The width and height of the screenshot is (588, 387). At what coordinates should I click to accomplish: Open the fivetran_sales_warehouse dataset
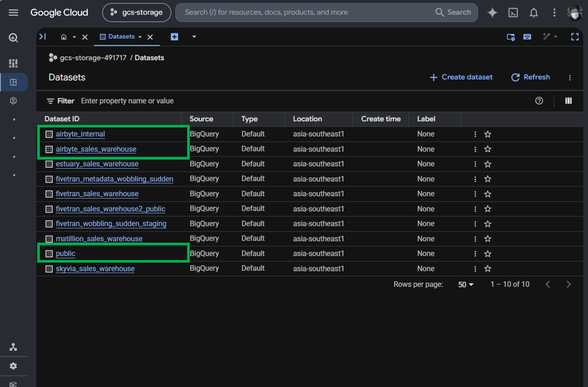(96, 194)
